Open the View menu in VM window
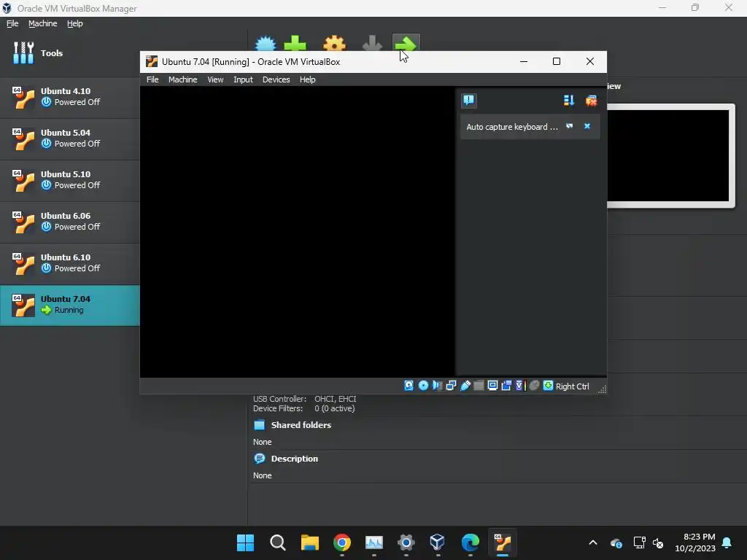The image size is (747, 560). pyautogui.click(x=215, y=79)
